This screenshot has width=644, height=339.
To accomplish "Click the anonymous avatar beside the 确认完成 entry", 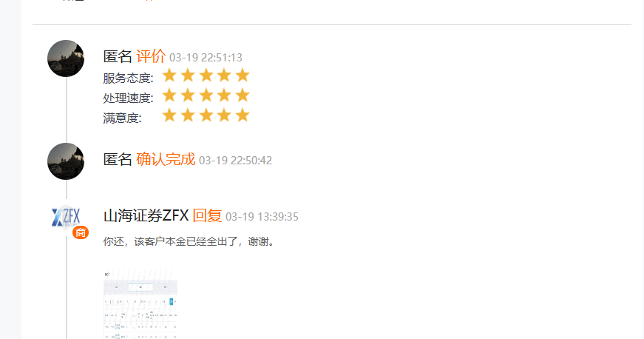I will tap(66, 161).
